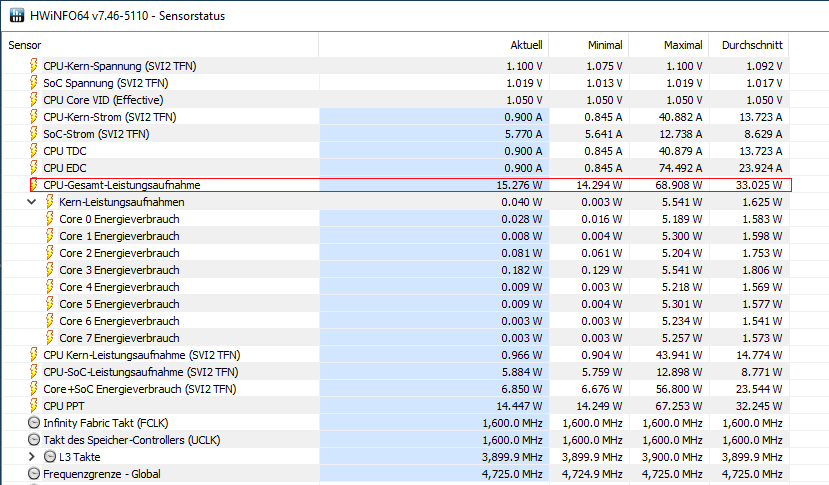Click the Minimal column header

click(589, 45)
